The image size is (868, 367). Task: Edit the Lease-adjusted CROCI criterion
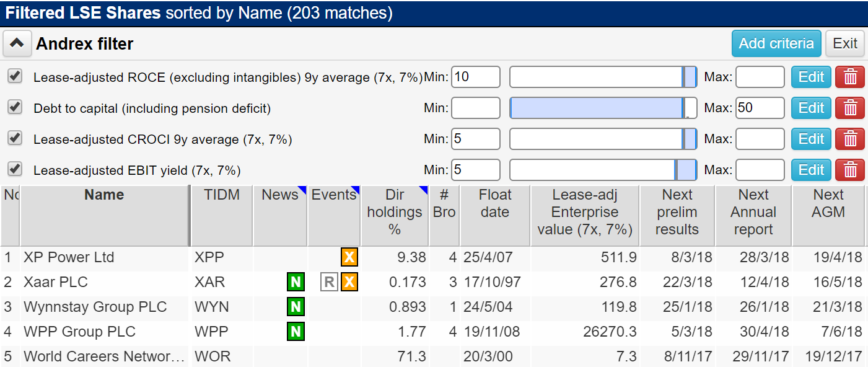(x=811, y=139)
